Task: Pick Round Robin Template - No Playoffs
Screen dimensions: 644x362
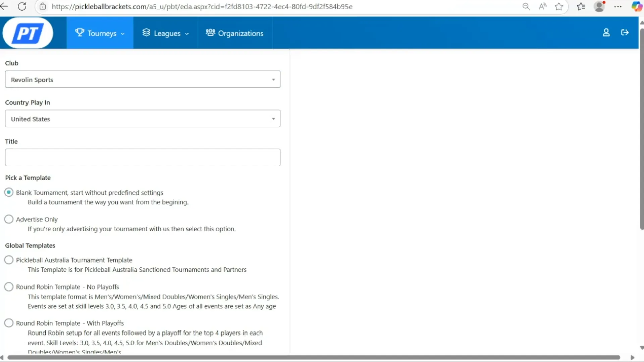Action: click(9, 287)
